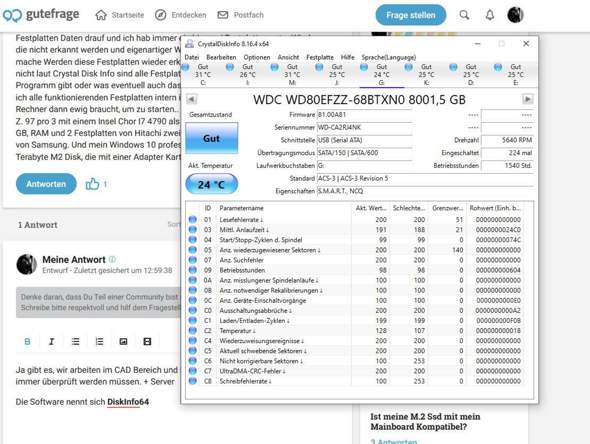Go to previous disk with left arrow
This screenshot has width=590, height=444.
(192, 99)
